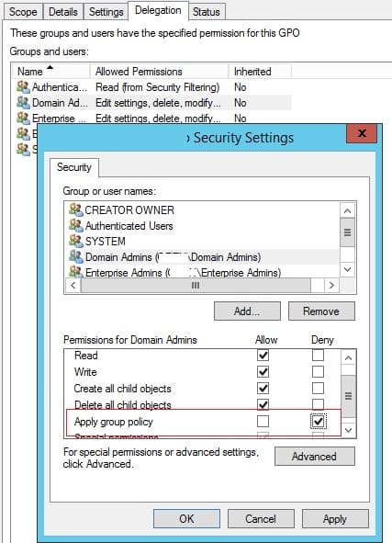Uncheck Deny for Apply group policy
Screen dimensions: 392x543
[x=319, y=421]
